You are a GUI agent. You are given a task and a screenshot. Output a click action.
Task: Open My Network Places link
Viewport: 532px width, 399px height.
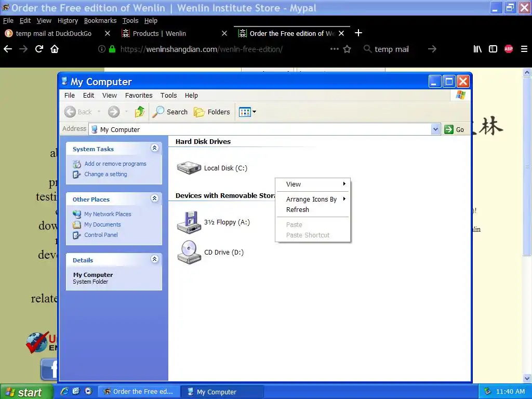pyautogui.click(x=108, y=214)
